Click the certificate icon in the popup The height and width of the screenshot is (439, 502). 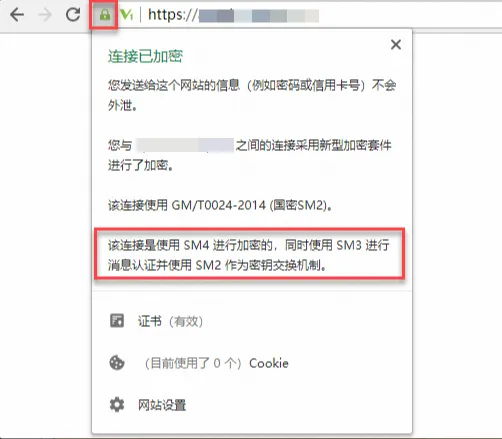[x=117, y=321]
